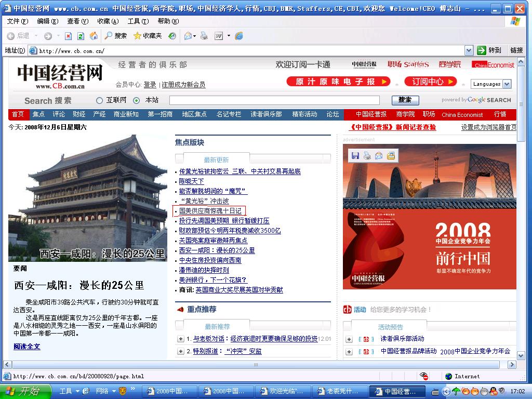The image size is (532, 399).
Task: Print the page using the printer icon
Action: (x=204, y=36)
